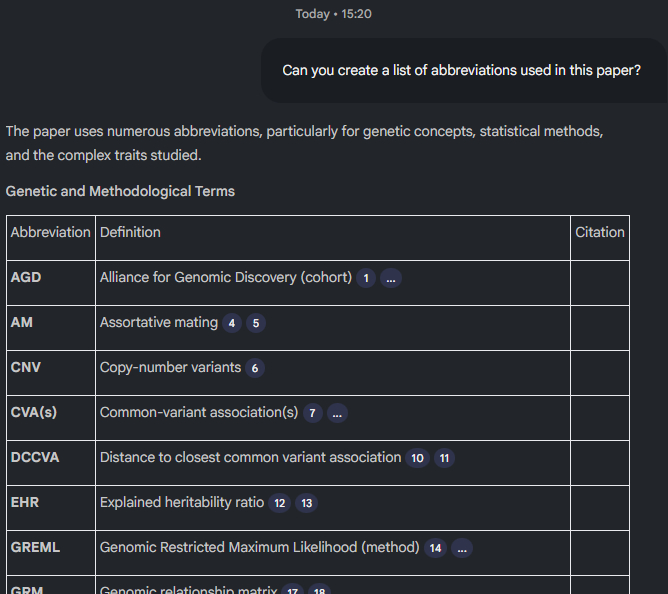The image size is (668, 594).
Task: Open citation 5 next to Assortative mating
Action: [256, 323]
